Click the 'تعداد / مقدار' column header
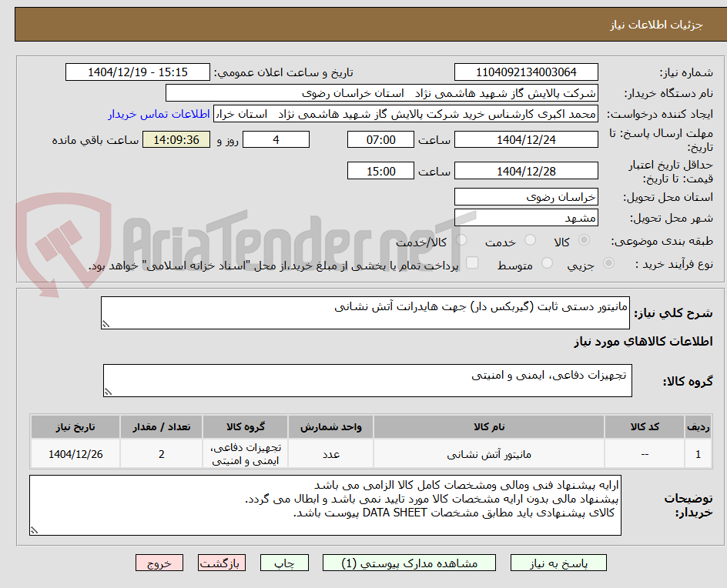The image size is (727, 588). pos(162,426)
